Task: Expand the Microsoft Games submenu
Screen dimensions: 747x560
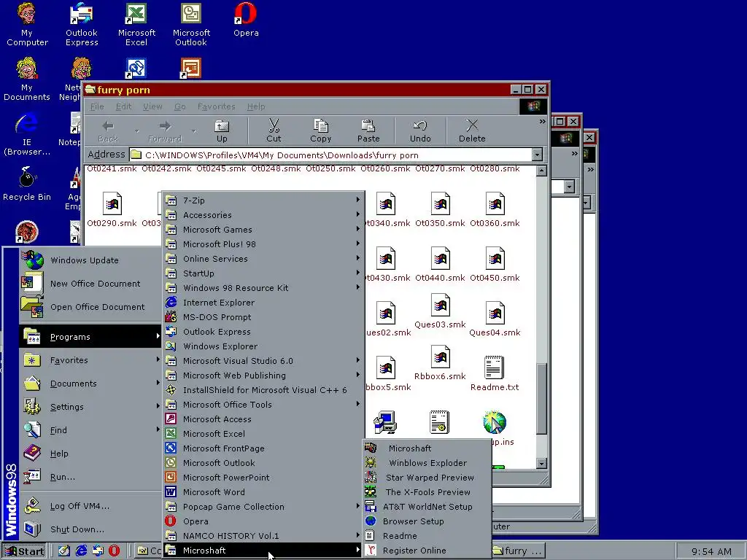Action: coord(263,230)
